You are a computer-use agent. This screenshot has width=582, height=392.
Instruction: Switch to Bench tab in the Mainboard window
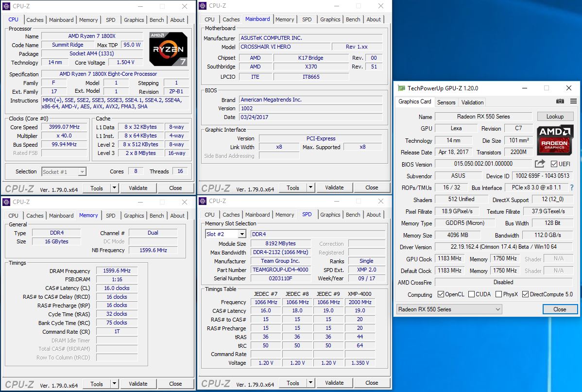click(353, 19)
